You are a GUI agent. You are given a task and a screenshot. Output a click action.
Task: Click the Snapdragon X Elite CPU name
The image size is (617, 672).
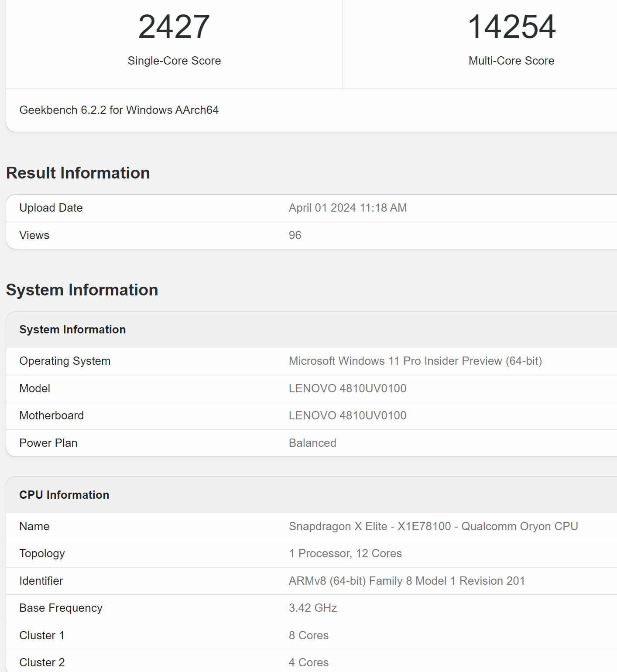433,526
